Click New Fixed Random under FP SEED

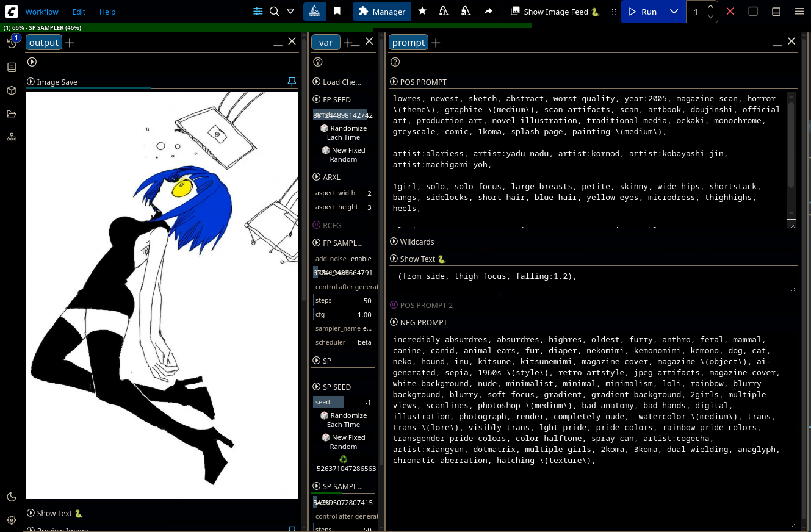[x=344, y=154]
